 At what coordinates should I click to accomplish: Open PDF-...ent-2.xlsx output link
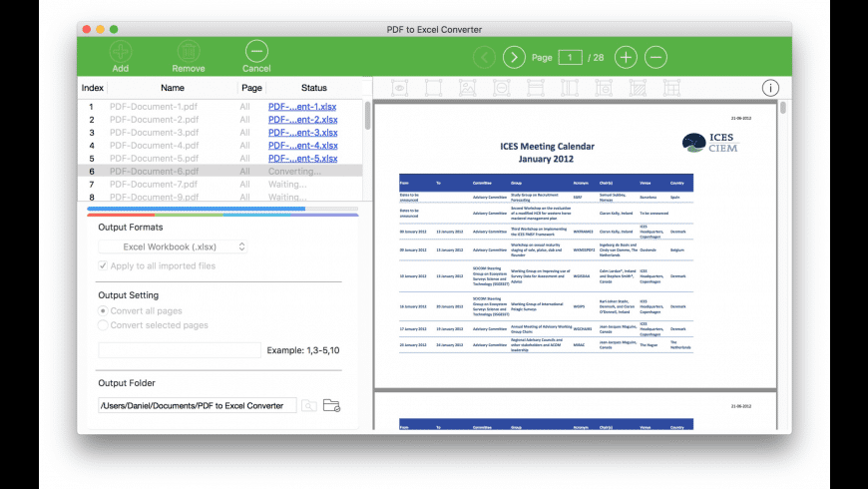point(303,119)
